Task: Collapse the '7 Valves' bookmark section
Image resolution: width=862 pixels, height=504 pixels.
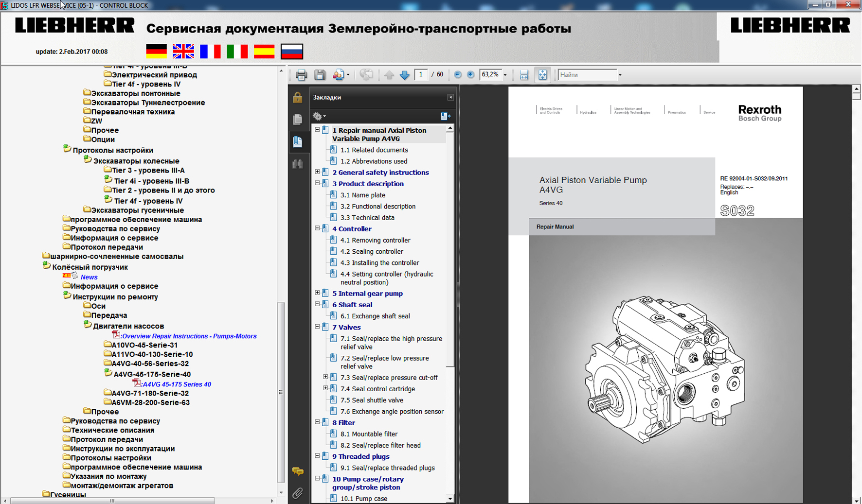Action: pos(318,327)
